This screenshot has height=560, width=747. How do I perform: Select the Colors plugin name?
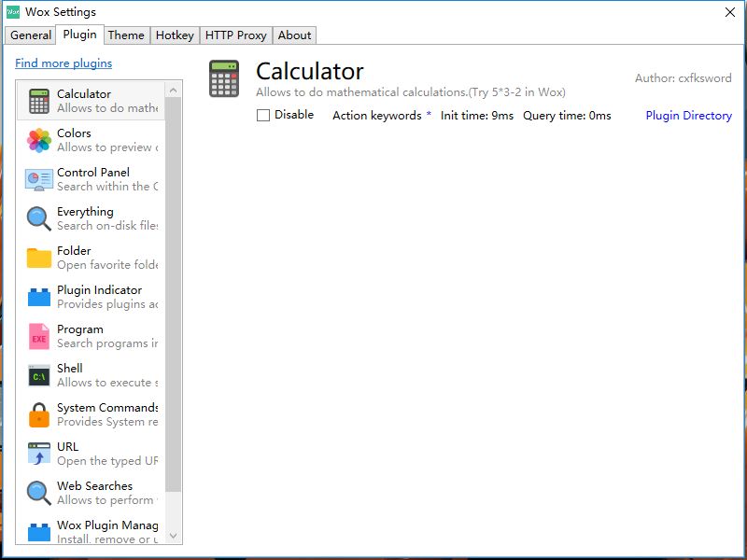tap(74, 133)
